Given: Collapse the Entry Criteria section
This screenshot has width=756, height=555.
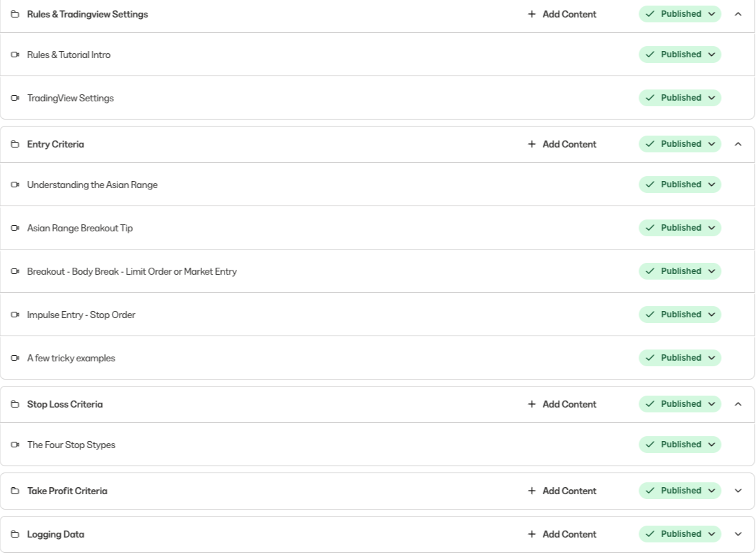Looking at the screenshot, I should [x=738, y=144].
